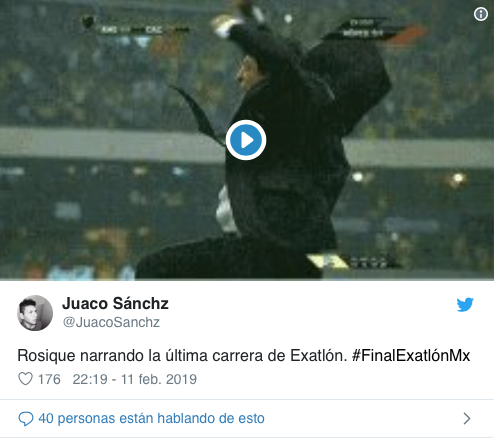Follow the #FinalExatlónMx hashtag

pos(411,355)
